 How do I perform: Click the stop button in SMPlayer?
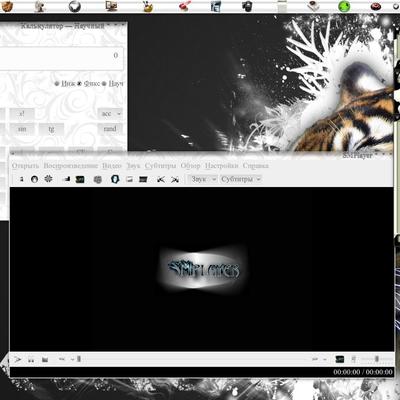point(45,360)
